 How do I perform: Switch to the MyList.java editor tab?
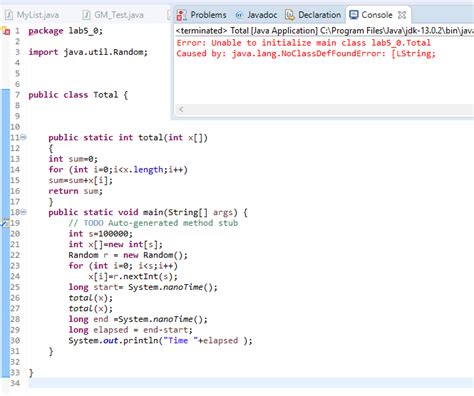32,15
